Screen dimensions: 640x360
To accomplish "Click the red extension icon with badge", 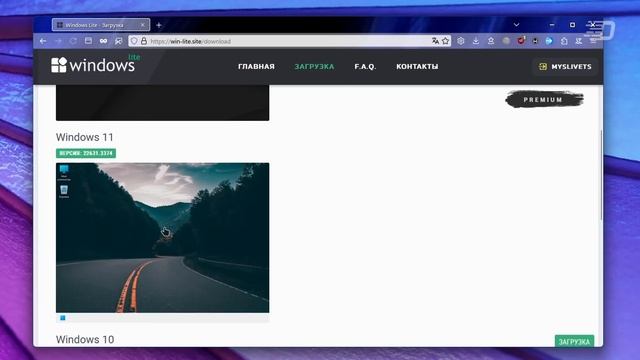I will click(x=521, y=40).
